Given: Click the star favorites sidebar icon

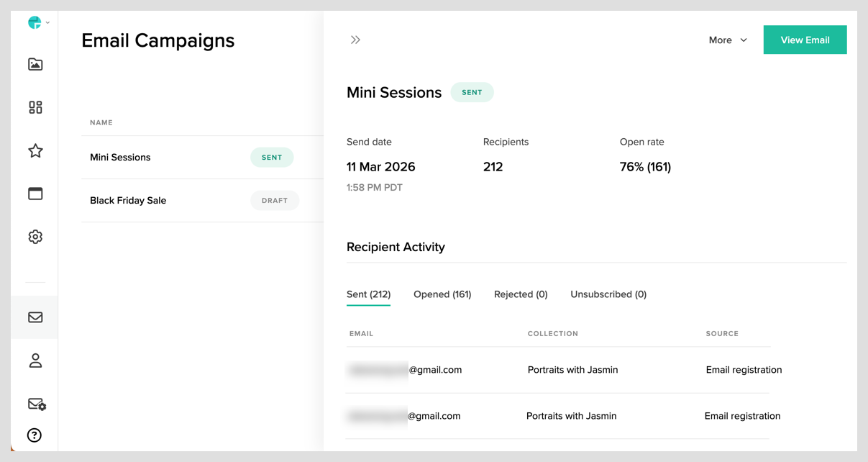Looking at the screenshot, I should tap(35, 150).
